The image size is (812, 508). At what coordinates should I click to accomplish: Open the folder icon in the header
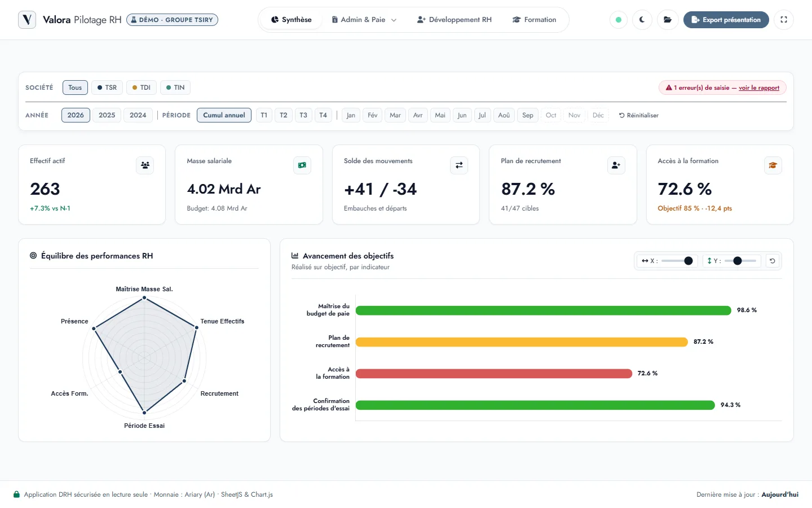tap(668, 20)
